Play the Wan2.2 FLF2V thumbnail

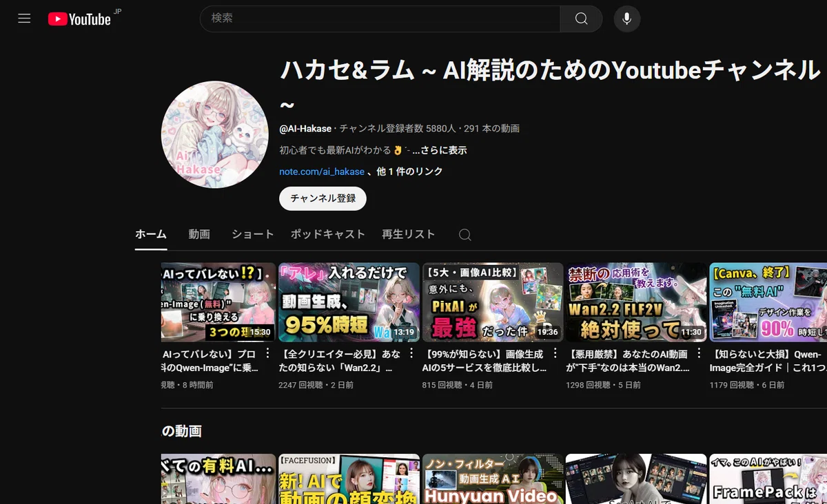(636, 302)
